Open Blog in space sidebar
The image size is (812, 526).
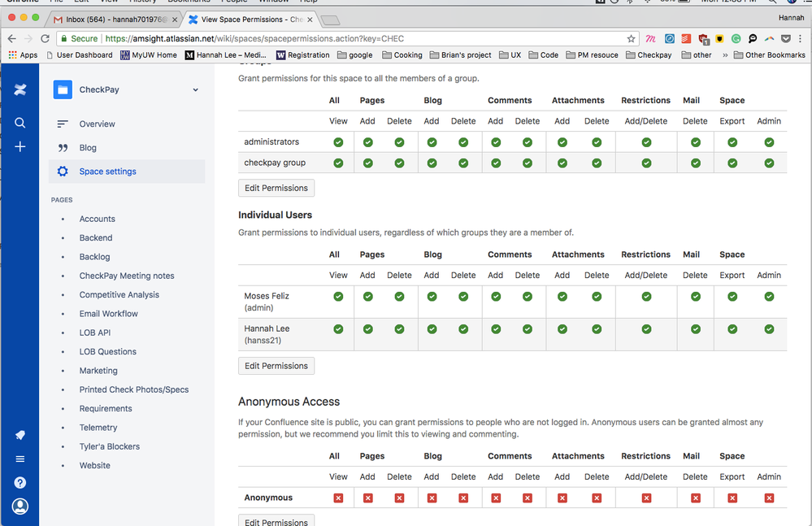pyautogui.click(x=88, y=147)
